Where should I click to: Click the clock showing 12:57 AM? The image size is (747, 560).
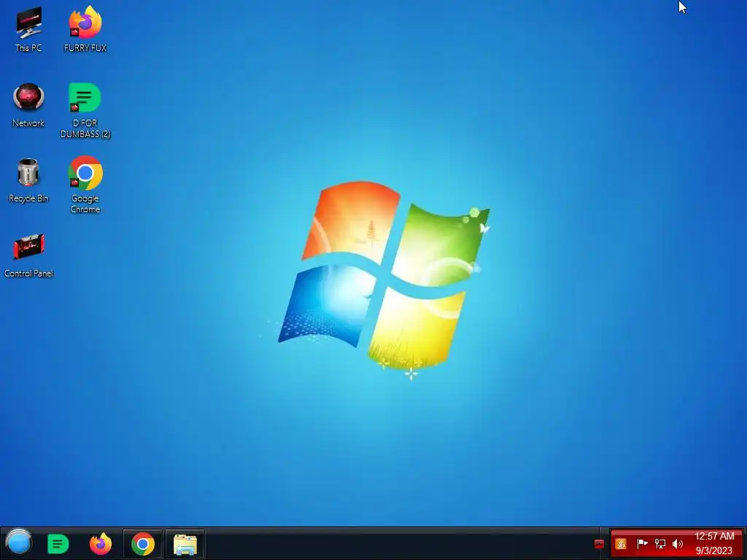pyautogui.click(x=714, y=536)
